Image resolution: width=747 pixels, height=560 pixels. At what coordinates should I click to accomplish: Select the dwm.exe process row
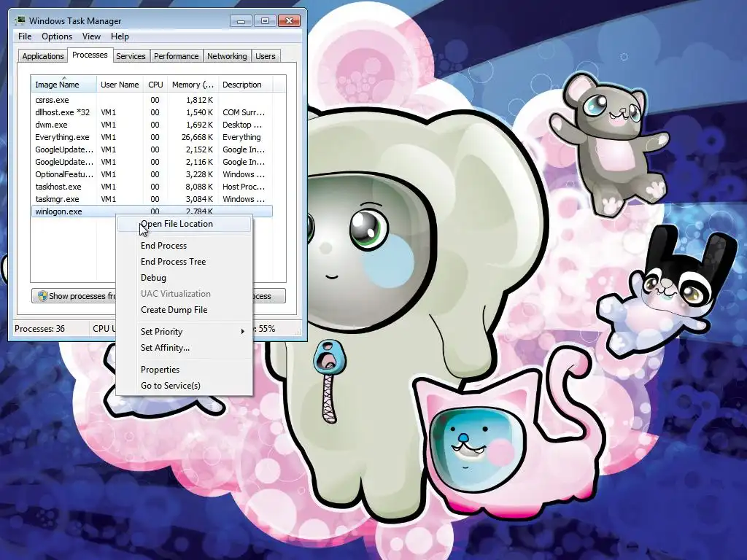[x=152, y=125]
